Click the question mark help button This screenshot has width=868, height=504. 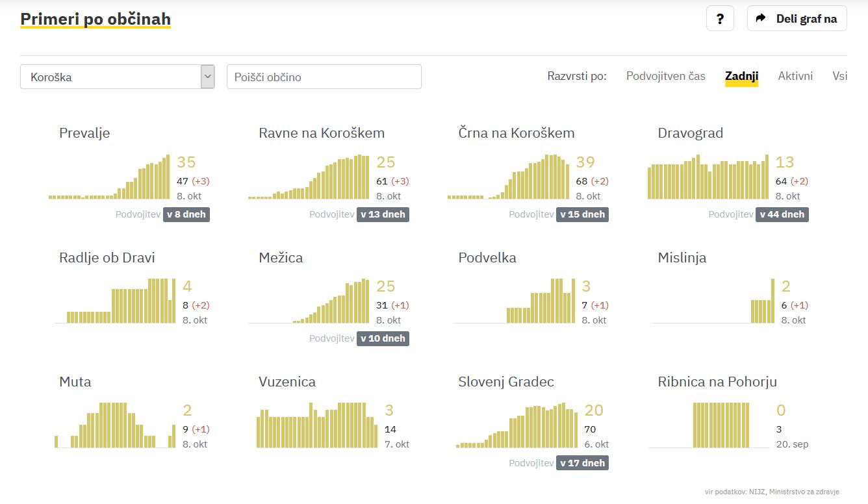720,19
